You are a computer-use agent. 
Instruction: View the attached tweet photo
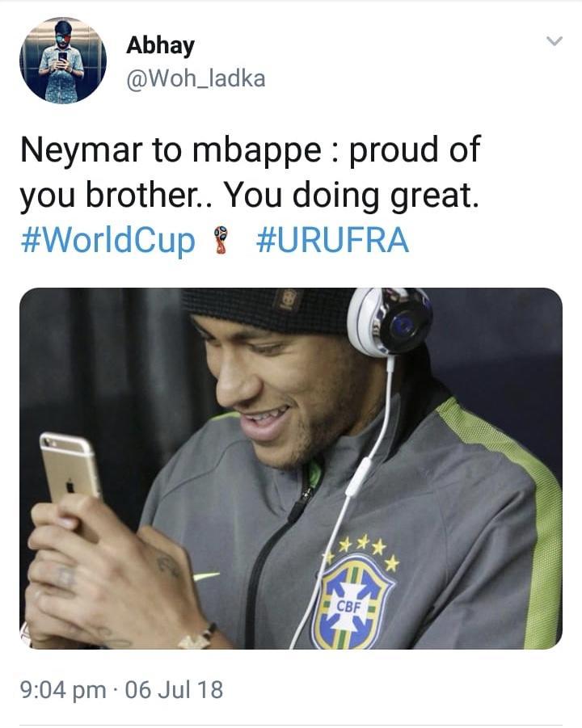(291, 468)
